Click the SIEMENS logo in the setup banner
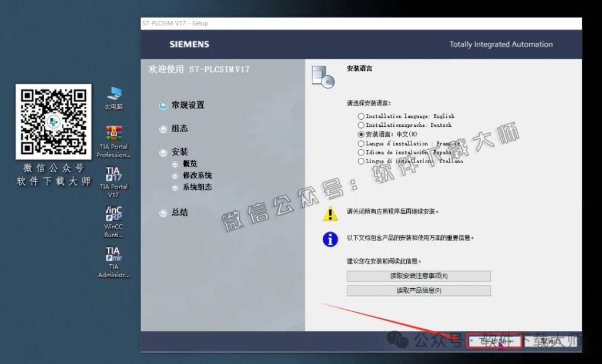The height and width of the screenshot is (364, 602). click(x=190, y=44)
